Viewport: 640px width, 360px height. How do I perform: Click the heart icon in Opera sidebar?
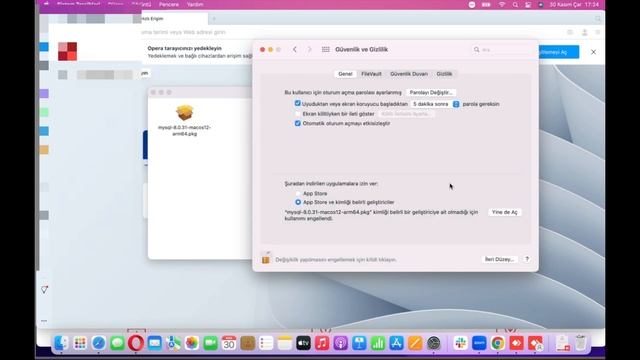pyautogui.click(x=44, y=290)
